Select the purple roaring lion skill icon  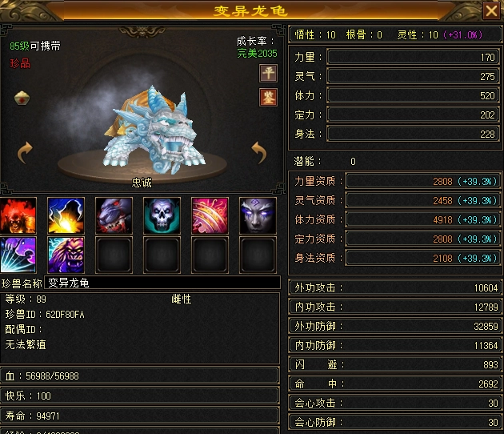[x=66, y=255]
